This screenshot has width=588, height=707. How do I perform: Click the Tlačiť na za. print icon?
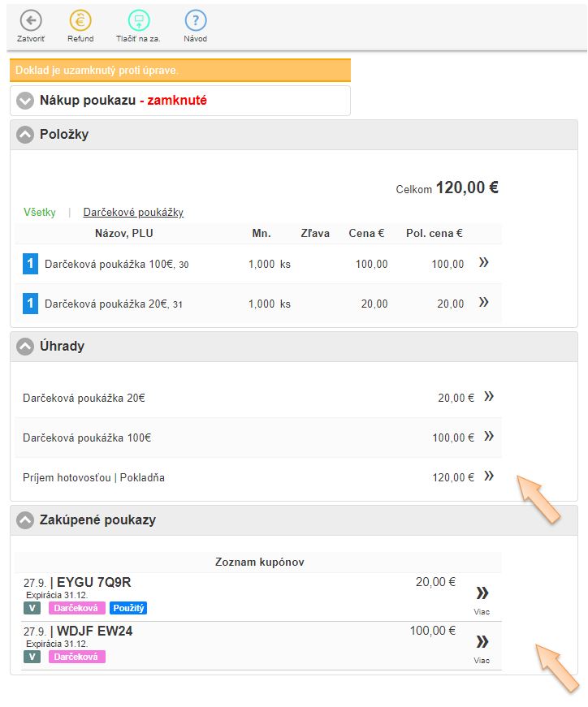tap(139, 21)
